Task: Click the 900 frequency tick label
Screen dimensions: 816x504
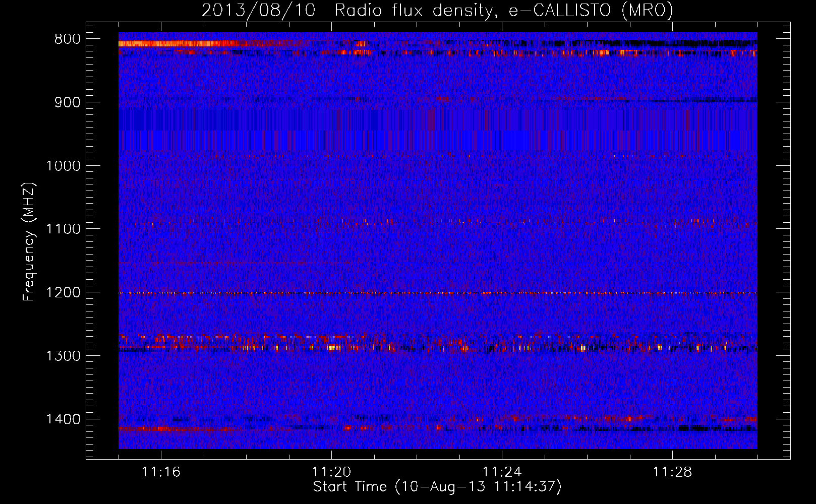Action: tap(68, 102)
